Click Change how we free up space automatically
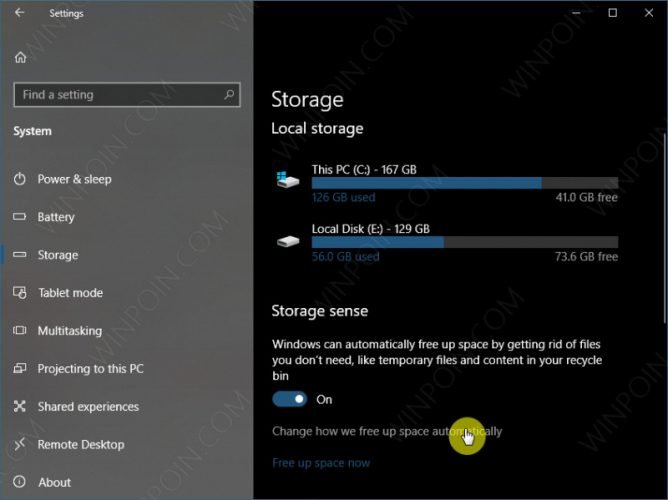Screen dimensions: 668x500 [386, 431]
